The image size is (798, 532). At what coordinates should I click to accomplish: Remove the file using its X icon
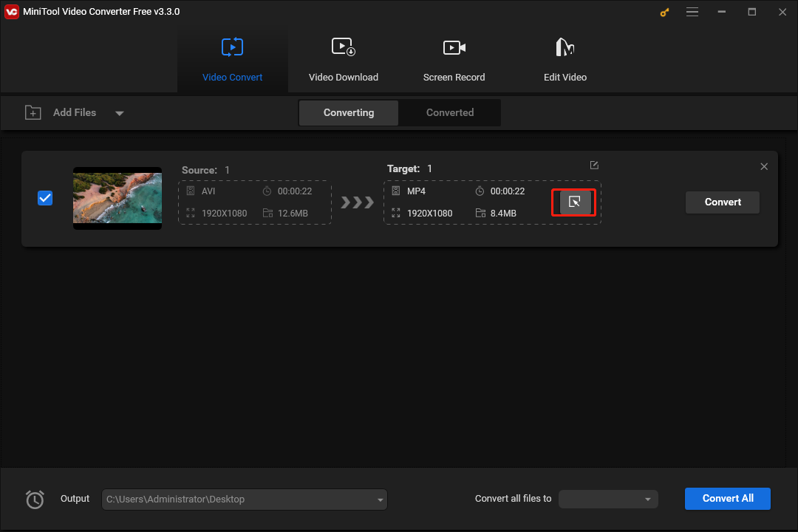tap(764, 166)
